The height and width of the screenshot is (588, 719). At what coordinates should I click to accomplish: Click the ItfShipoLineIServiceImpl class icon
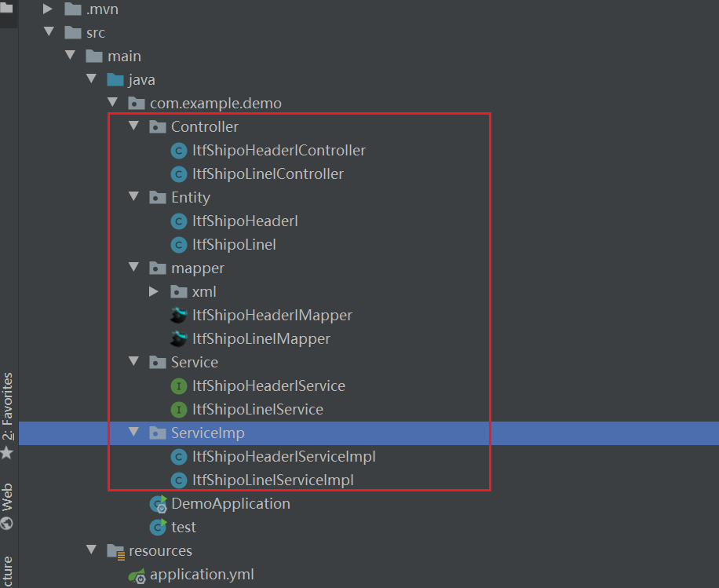pyautogui.click(x=179, y=480)
